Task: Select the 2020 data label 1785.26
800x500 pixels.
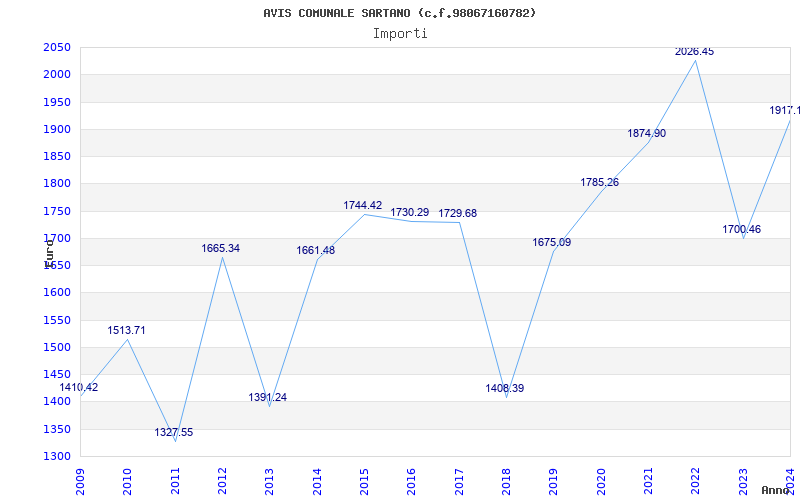Action: tap(600, 182)
